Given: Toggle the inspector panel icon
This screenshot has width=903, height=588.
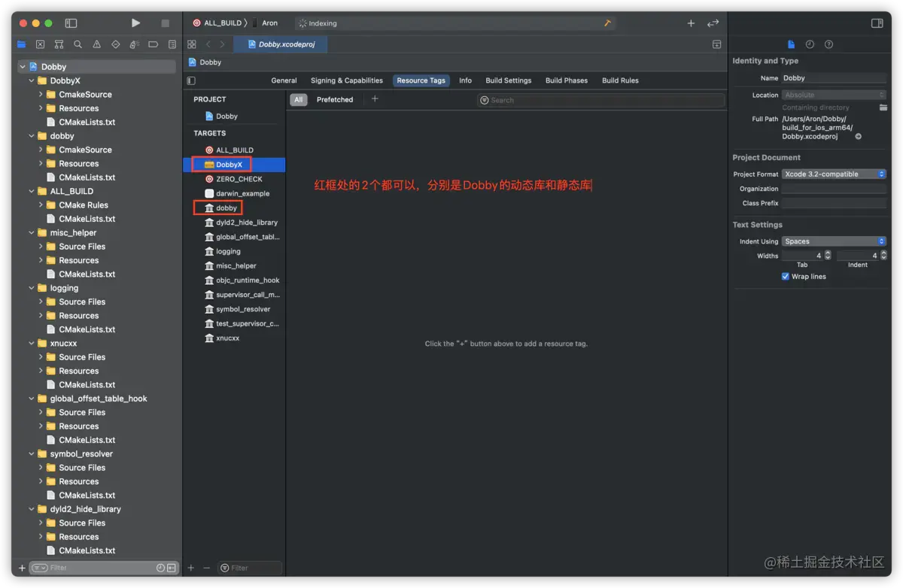Looking at the screenshot, I should [877, 23].
